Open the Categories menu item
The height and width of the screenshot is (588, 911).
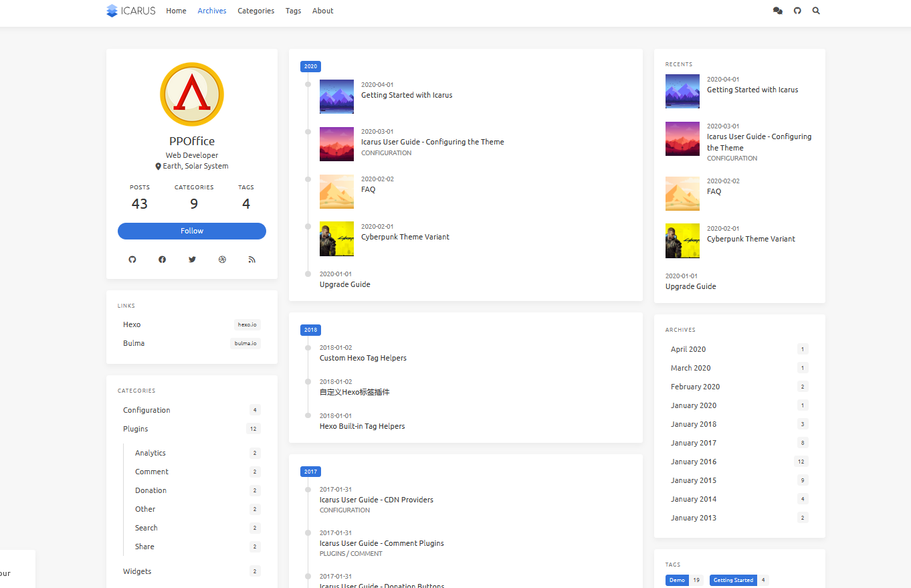coord(256,11)
